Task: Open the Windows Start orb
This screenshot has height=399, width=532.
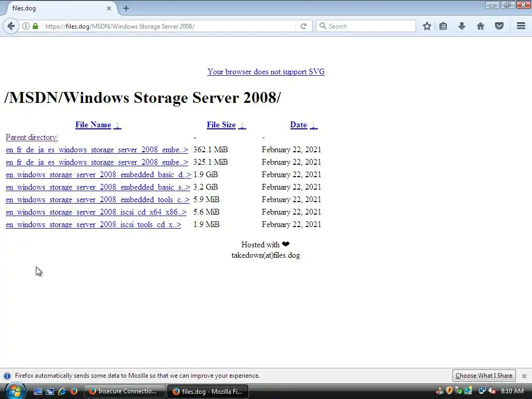Action: (x=15, y=391)
